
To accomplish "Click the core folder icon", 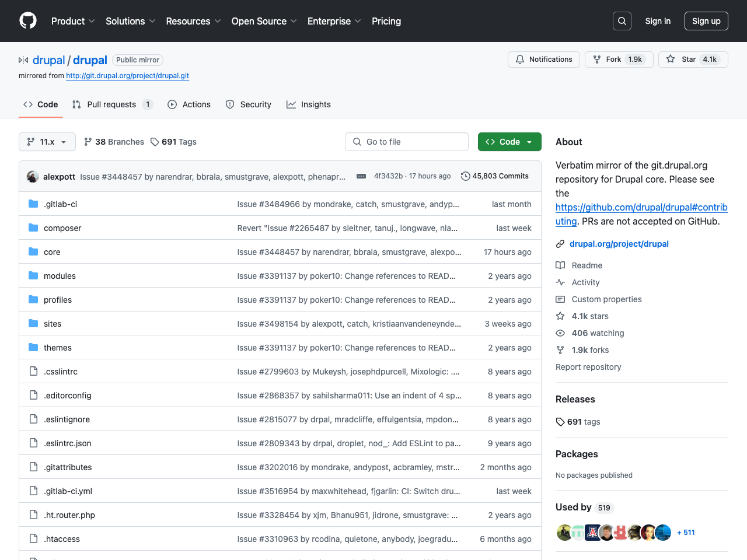I will coord(33,252).
